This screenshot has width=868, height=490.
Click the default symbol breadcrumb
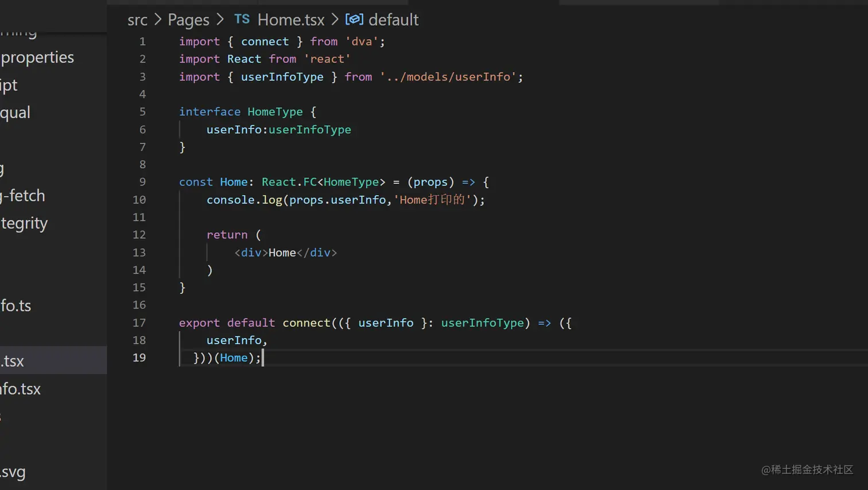coord(393,20)
